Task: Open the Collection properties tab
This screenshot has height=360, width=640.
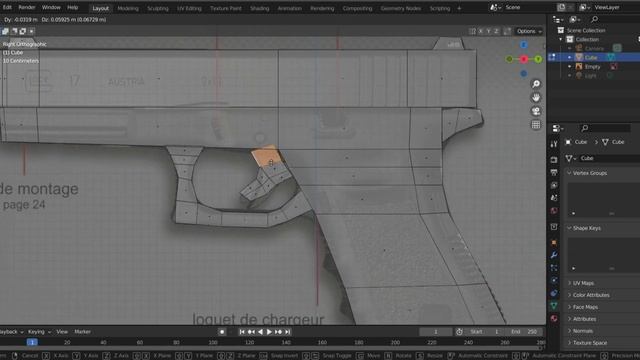Action: click(x=554, y=227)
